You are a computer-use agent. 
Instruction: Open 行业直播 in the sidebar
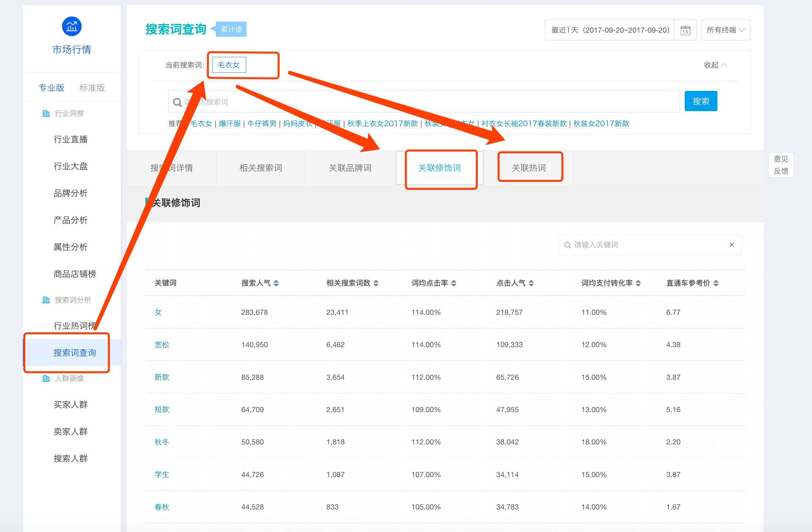pyautogui.click(x=71, y=139)
